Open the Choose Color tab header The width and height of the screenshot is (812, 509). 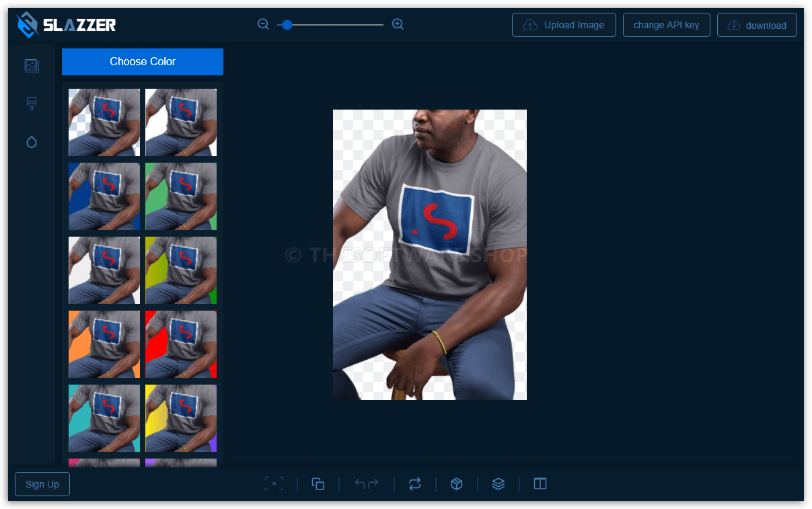(x=143, y=62)
